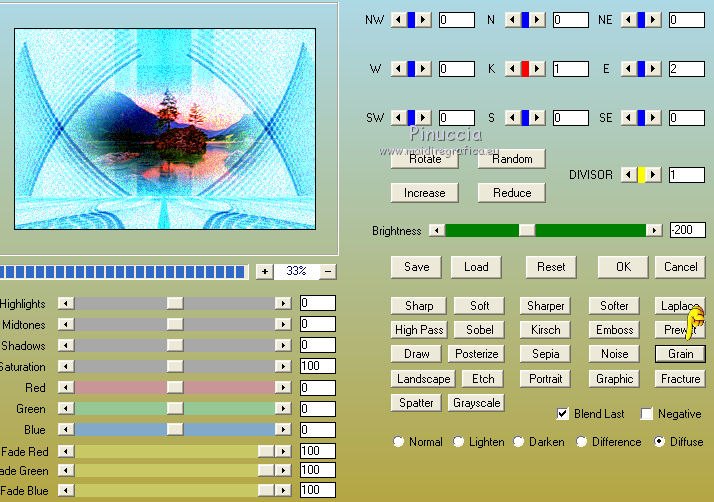Zoom out preview with minus button
Image resolution: width=714 pixels, height=502 pixels.
coord(328,271)
